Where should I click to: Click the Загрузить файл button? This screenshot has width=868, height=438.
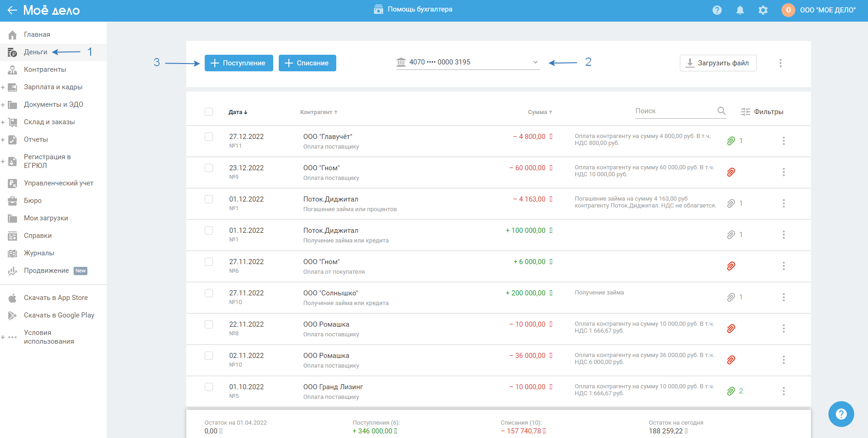[x=718, y=63]
